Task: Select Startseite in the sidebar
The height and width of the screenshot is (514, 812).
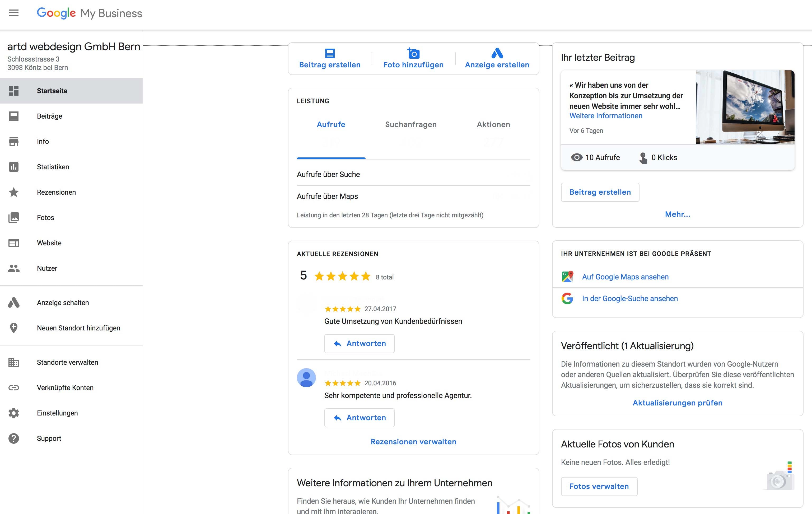Action: coord(71,91)
